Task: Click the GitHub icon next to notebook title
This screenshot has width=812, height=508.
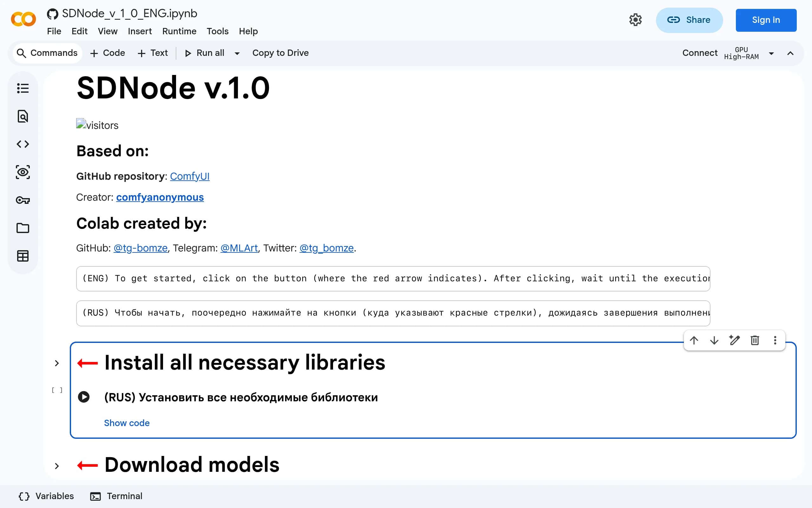Action: click(x=52, y=14)
